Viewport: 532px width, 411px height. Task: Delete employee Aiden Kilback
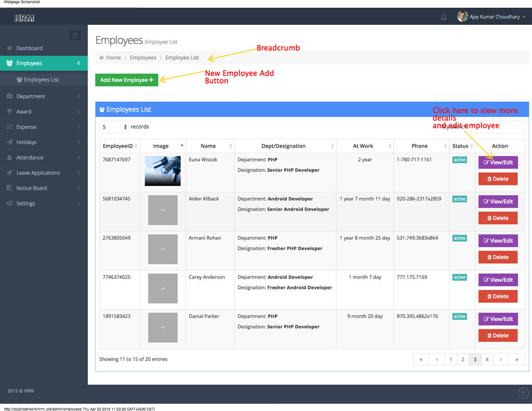(x=498, y=218)
